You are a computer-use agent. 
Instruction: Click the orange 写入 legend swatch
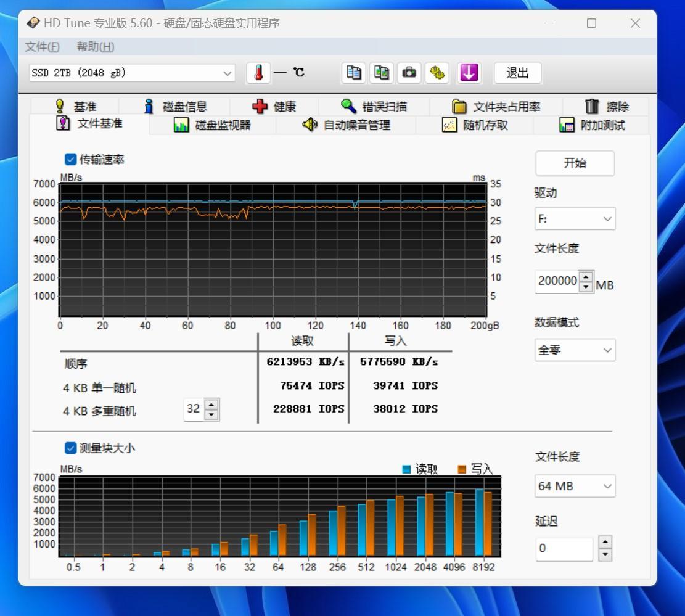(461, 469)
